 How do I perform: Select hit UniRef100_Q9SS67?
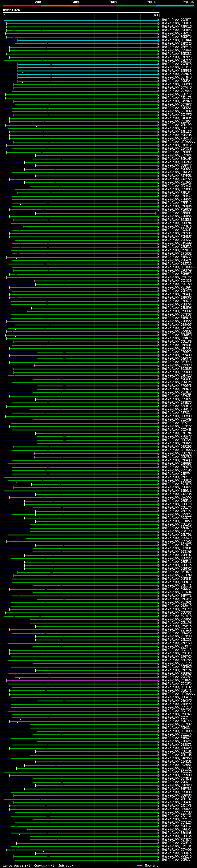coord(177,240)
